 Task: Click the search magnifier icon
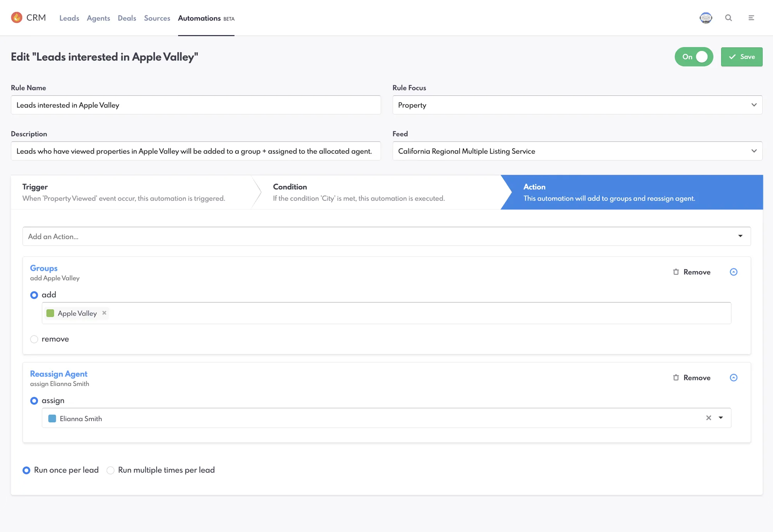click(x=729, y=18)
